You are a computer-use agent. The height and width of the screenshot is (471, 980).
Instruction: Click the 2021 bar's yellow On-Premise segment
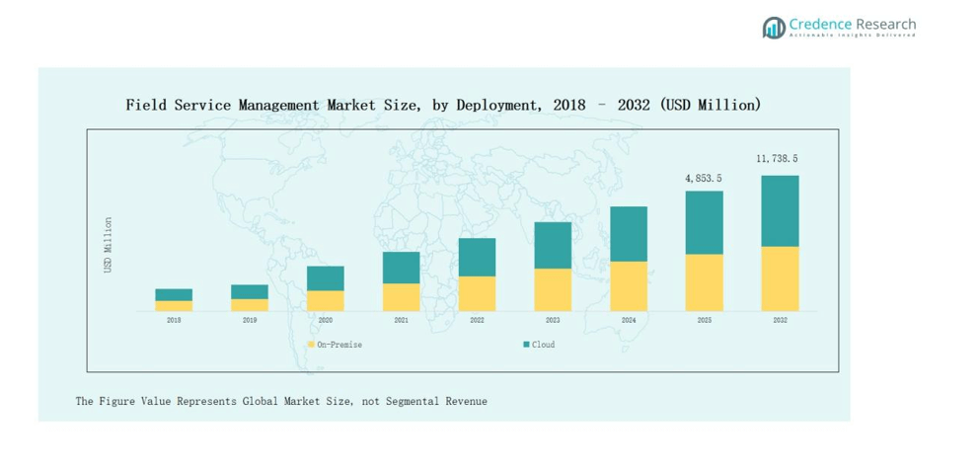pyautogui.click(x=401, y=297)
